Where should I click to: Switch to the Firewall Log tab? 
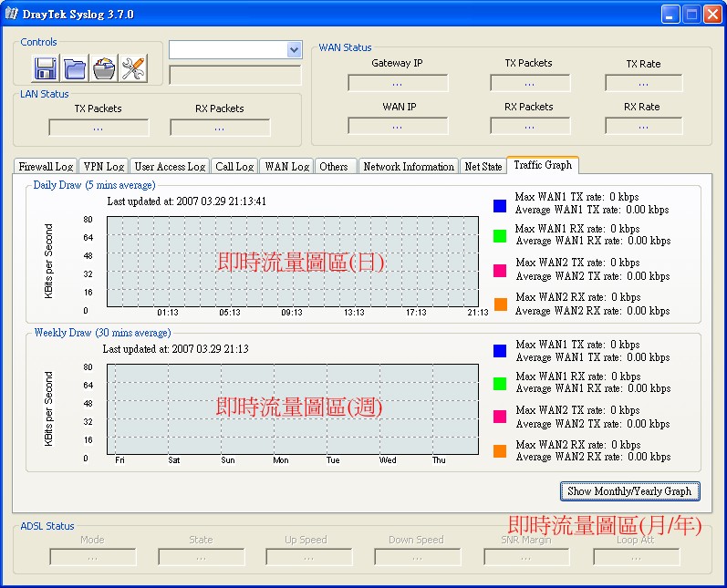pos(46,166)
